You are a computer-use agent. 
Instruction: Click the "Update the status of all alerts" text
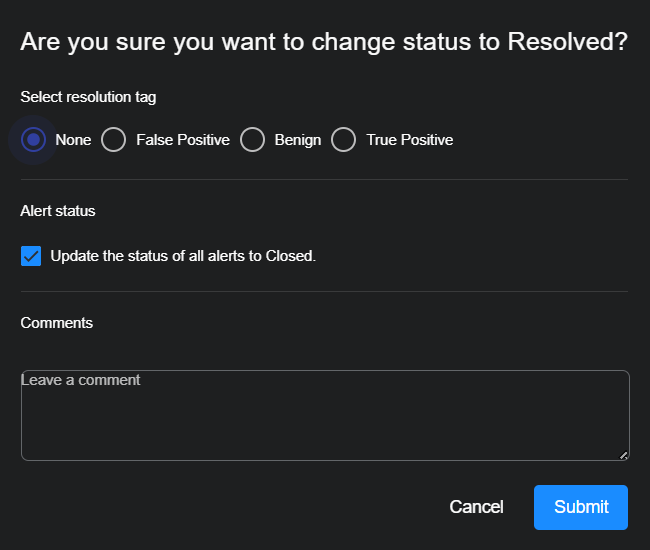click(x=183, y=256)
